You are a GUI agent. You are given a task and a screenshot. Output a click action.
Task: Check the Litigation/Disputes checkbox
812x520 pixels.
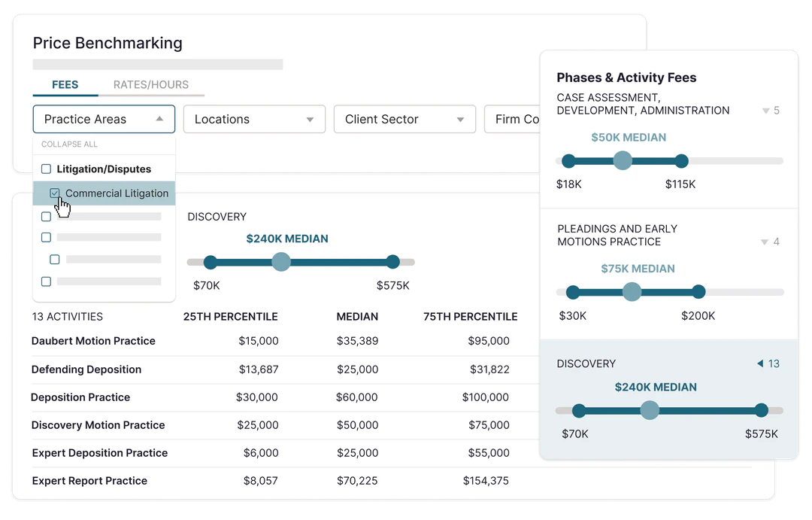click(x=47, y=169)
